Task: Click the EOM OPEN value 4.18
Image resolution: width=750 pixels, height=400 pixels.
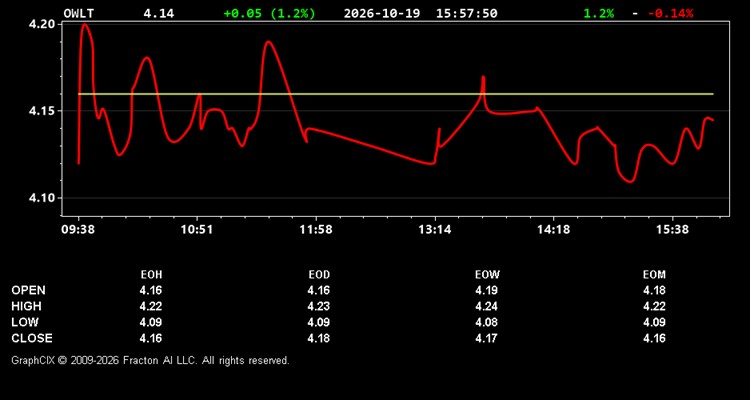Action: tap(654, 290)
